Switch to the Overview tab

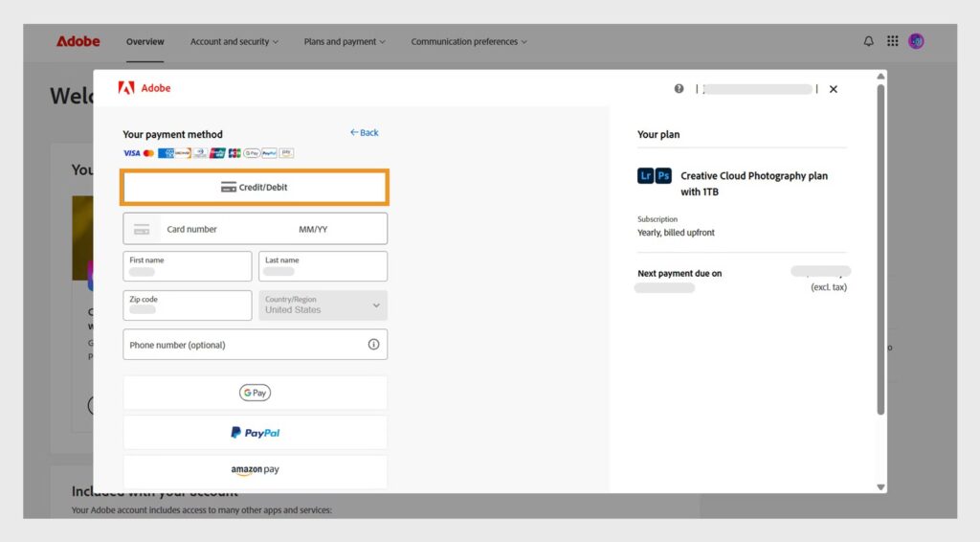click(145, 42)
